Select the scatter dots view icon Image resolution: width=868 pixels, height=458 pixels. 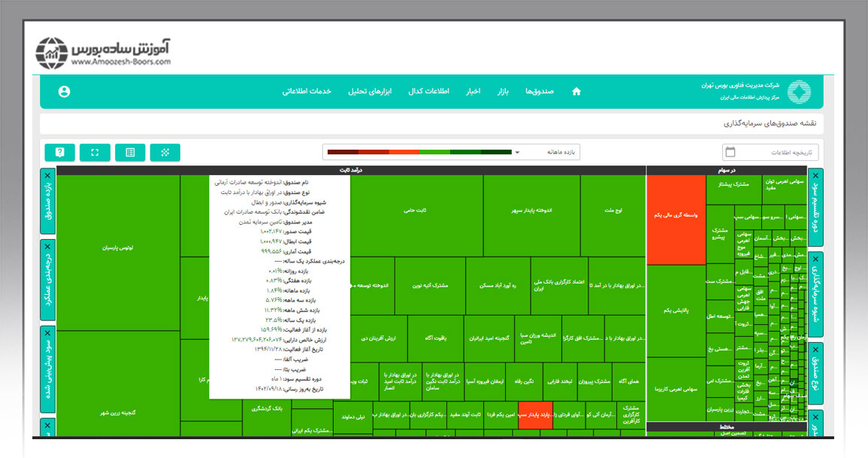point(165,153)
